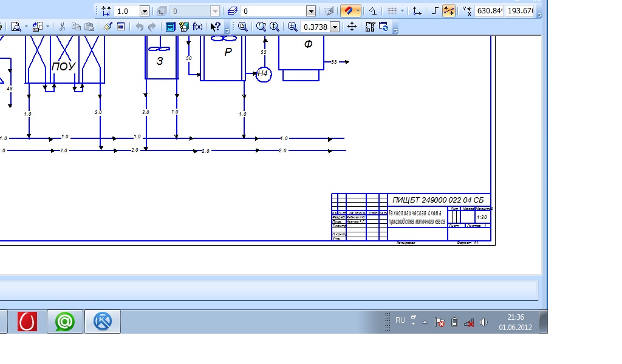Click the redo arrow

[152, 27]
